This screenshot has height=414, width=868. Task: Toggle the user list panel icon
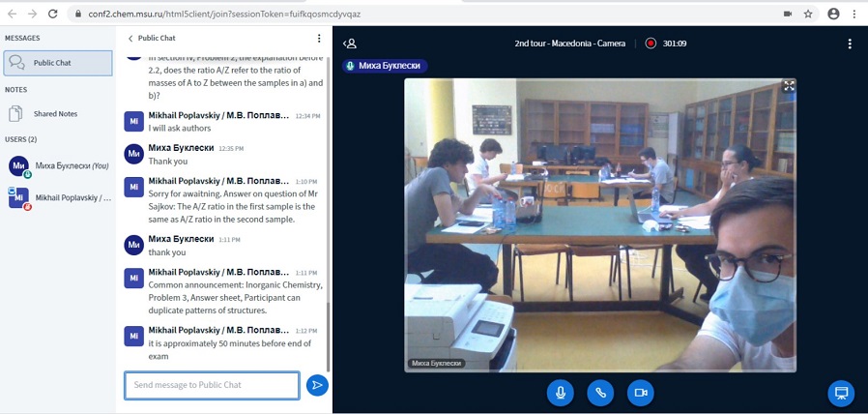(351, 44)
